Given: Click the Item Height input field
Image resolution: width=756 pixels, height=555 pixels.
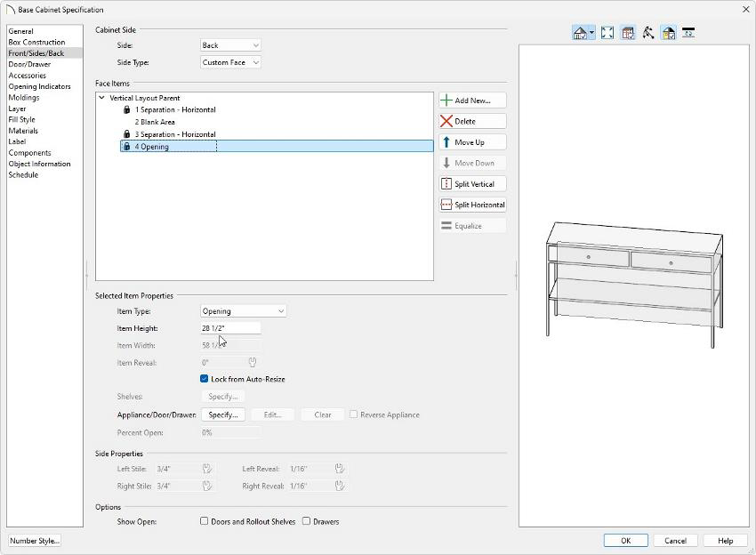Looking at the screenshot, I should point(230,328).
